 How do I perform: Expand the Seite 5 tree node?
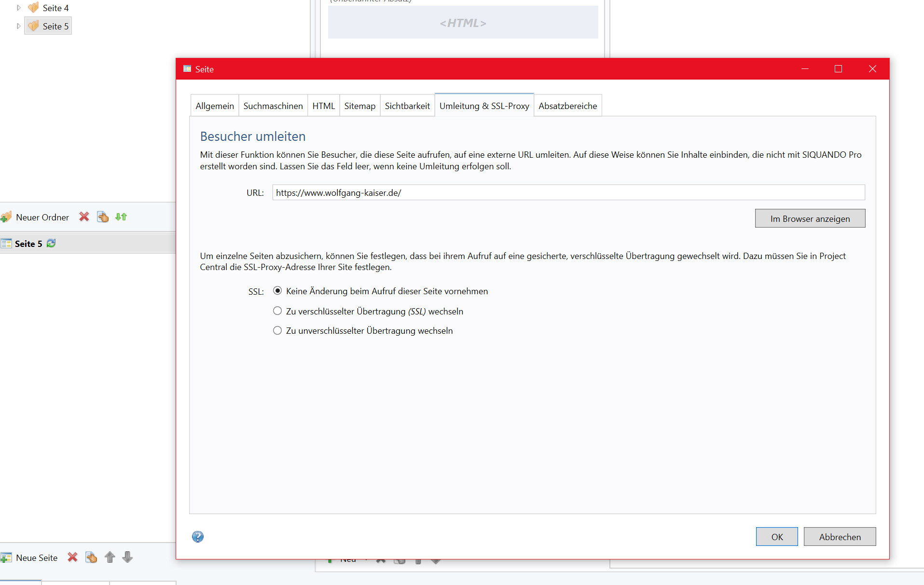pyautogui.click(x=19, y=26)
